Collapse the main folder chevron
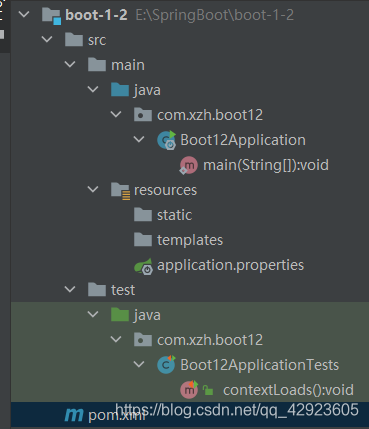The height and width of the screenshot is (429, 369). point(70,64)
